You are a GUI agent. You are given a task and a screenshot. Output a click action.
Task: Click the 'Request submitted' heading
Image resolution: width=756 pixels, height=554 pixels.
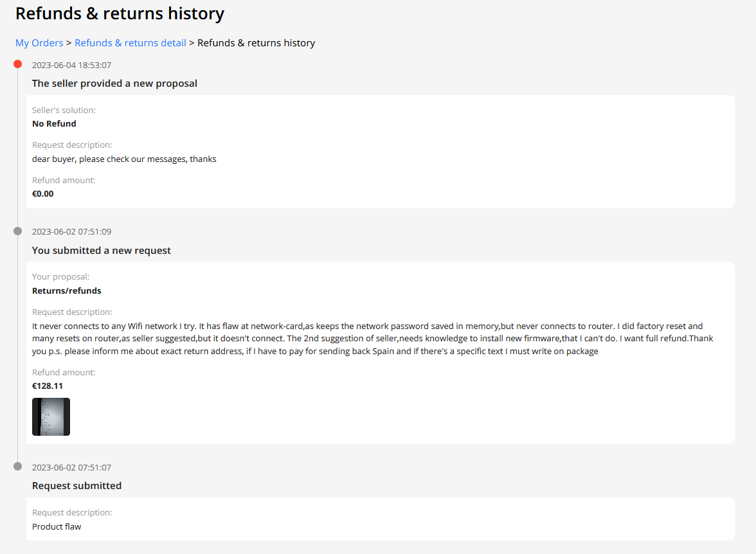(x=76, y=485)
